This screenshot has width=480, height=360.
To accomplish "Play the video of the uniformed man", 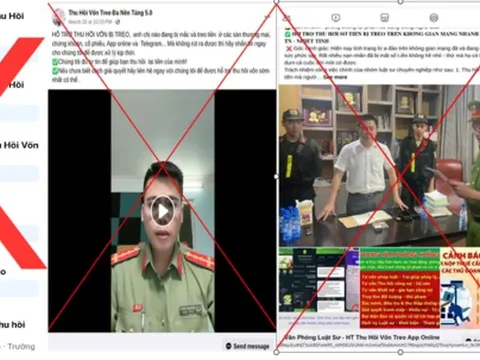I will [163, 211].
